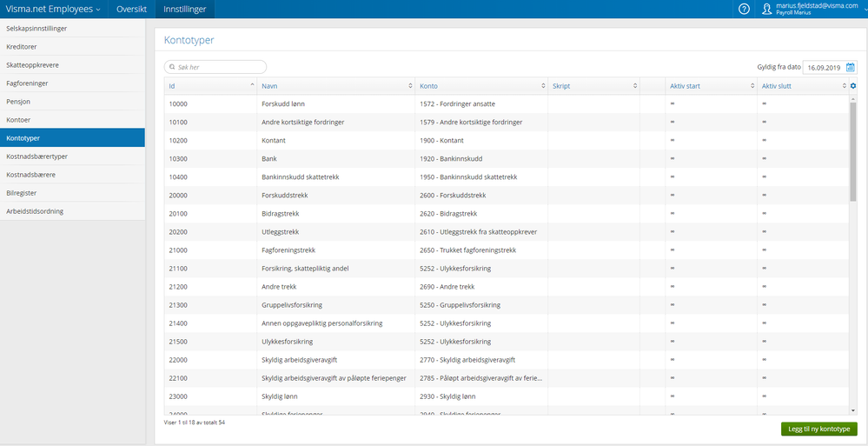
Task: Click the search magnifier icon
Action: (172, 67)
